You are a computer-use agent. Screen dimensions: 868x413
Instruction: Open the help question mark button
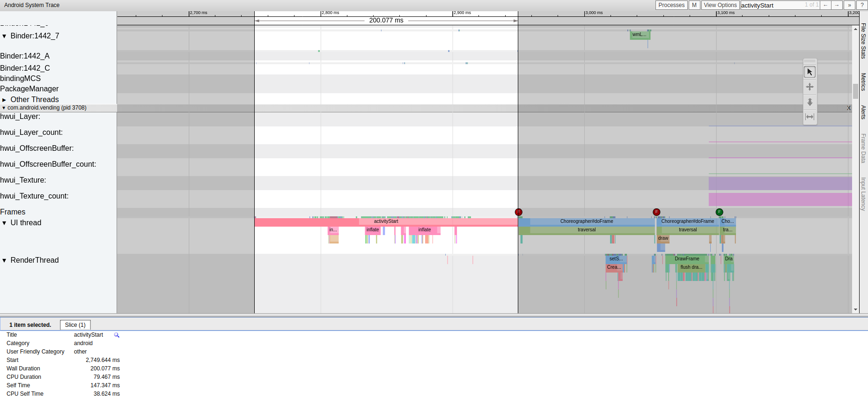click(x=862, y=5)
